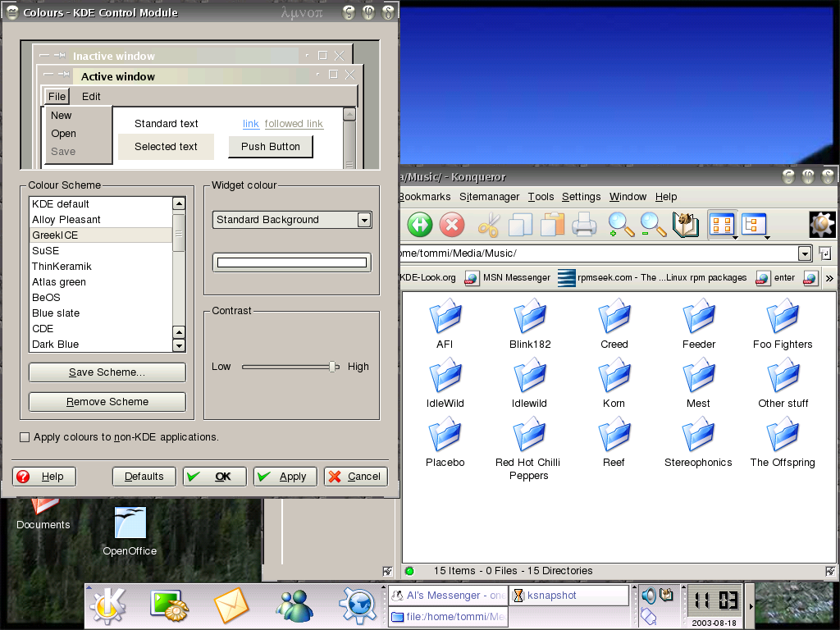The width and height of the screenshot is (840, 630).
Task: Click the Print icon in Konqueror
Action: [x=584, y=225]
